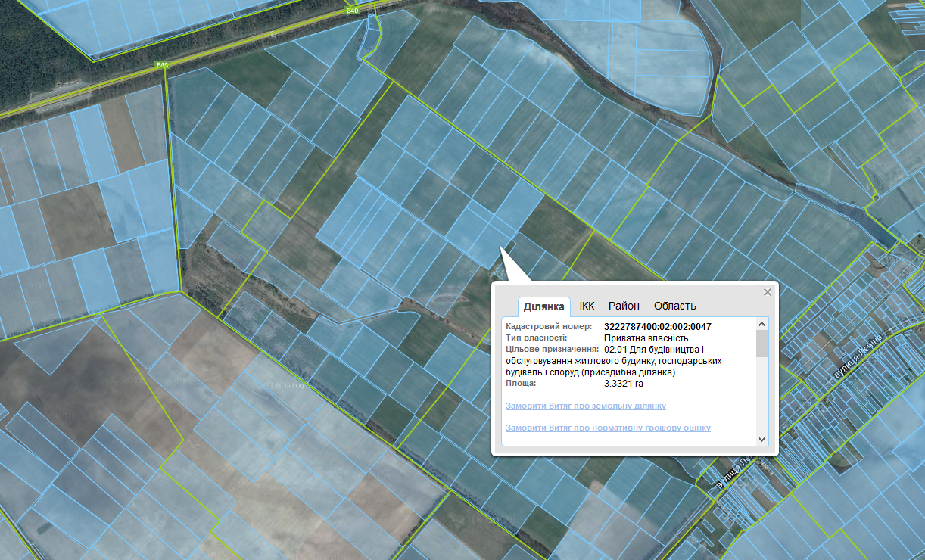Click the street label just below the popup
This screenshot has height=560, width=925.
pos(733,475)
